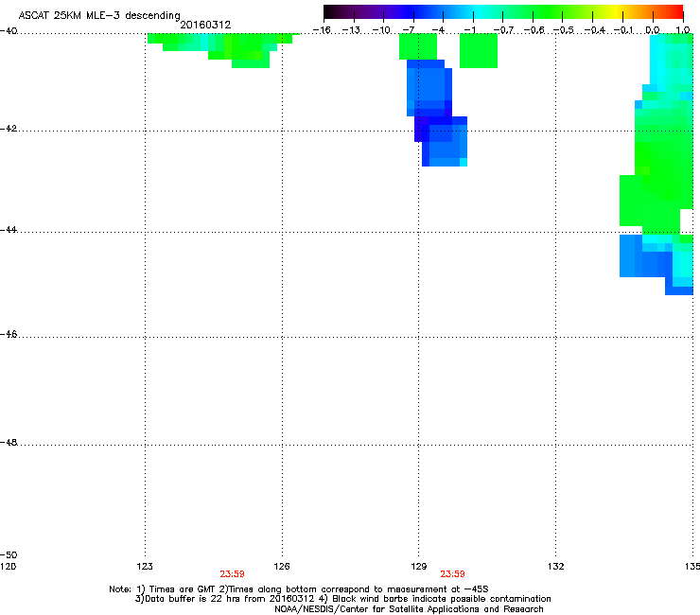
Task: Click the latitude axis label -50
Action: [9, 554]
